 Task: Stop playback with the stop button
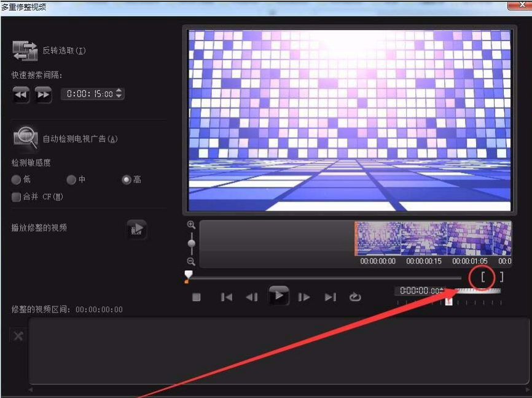pos(197,297)
